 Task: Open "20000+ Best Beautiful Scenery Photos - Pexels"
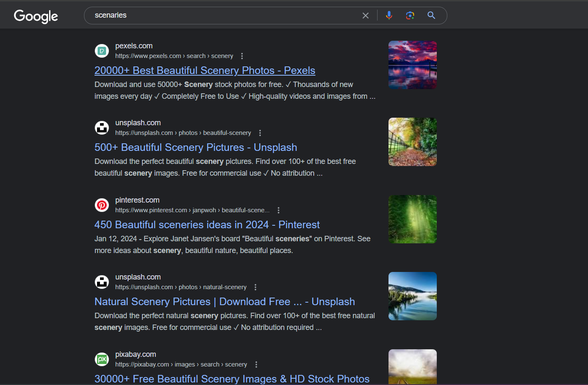[x=205, y=71]
